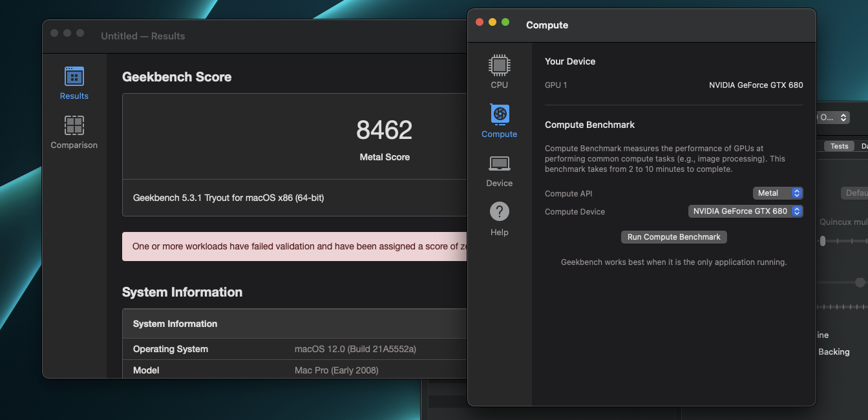The width and height of the screenshot is (868, 420).
Task: Click Run Compute Benchmark button
Action: click(x=673, y=237)
